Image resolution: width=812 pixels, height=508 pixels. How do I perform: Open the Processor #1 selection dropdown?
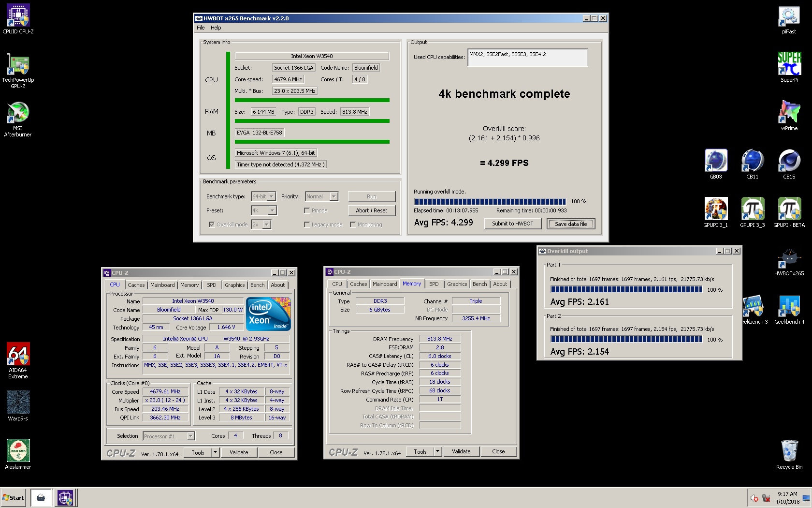(x=169, y=436)
